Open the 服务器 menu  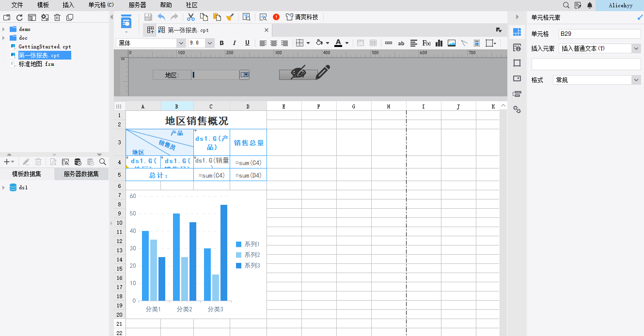tap(137, 5)
